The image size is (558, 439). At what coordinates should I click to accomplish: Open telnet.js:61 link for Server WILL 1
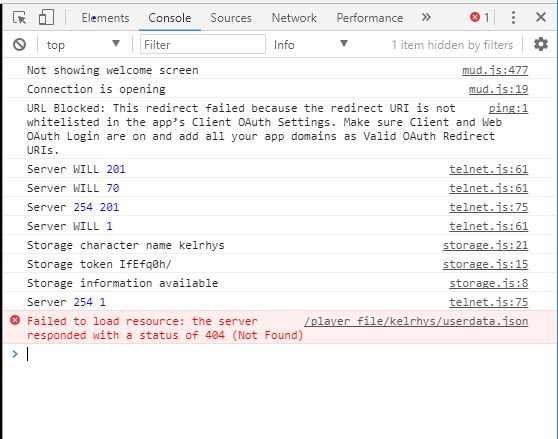(x=489, y=226)
